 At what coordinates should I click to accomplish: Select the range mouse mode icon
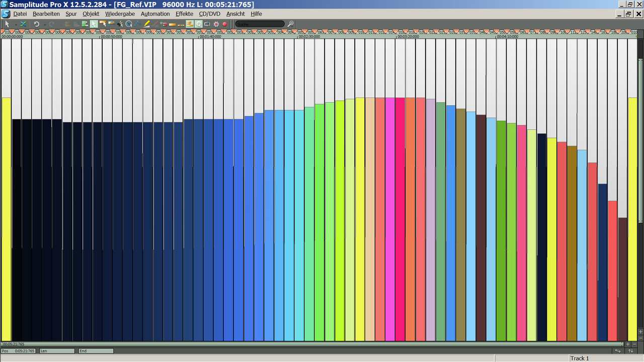103,24
